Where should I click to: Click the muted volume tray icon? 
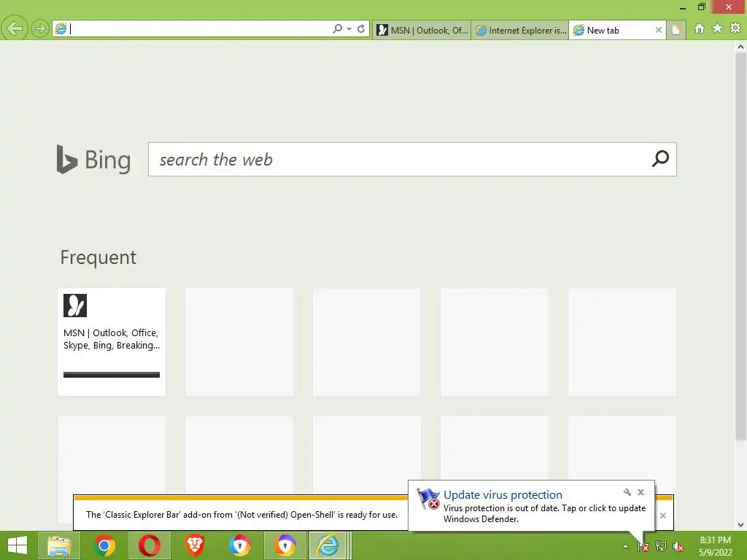[x=678, y=547]
